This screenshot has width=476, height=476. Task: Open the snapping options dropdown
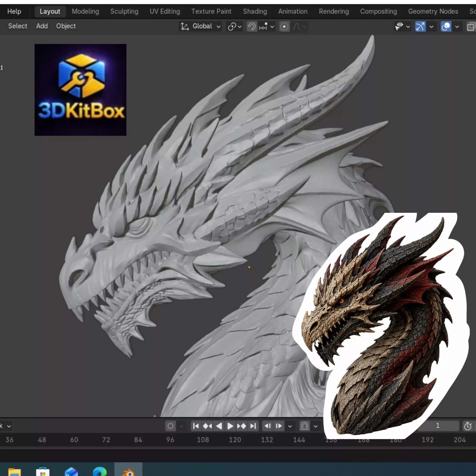(266, 26)
